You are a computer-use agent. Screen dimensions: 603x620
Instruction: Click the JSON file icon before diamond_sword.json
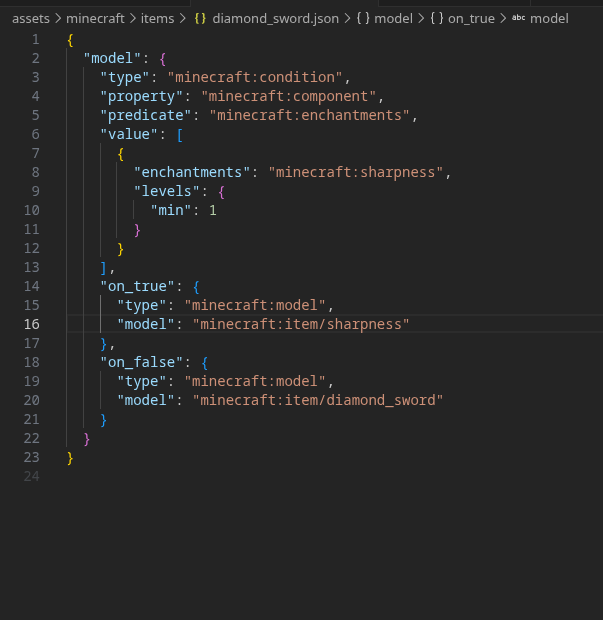point(200,18)
